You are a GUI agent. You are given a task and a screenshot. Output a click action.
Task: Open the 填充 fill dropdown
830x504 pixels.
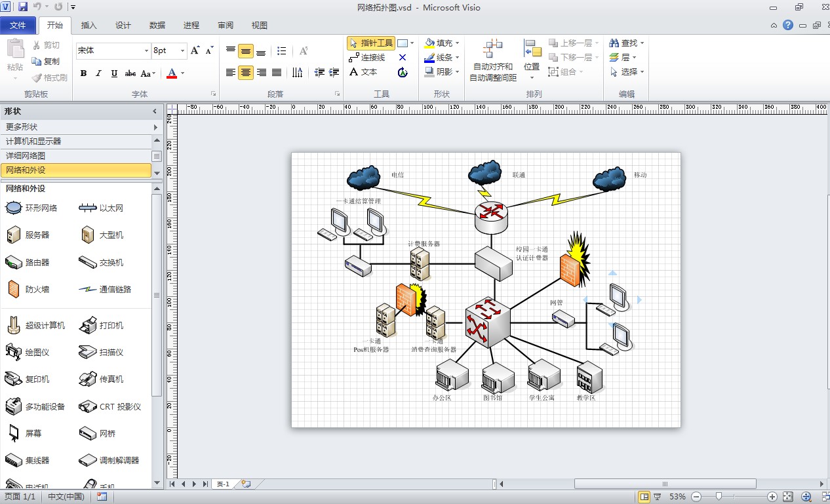(456, 43)
